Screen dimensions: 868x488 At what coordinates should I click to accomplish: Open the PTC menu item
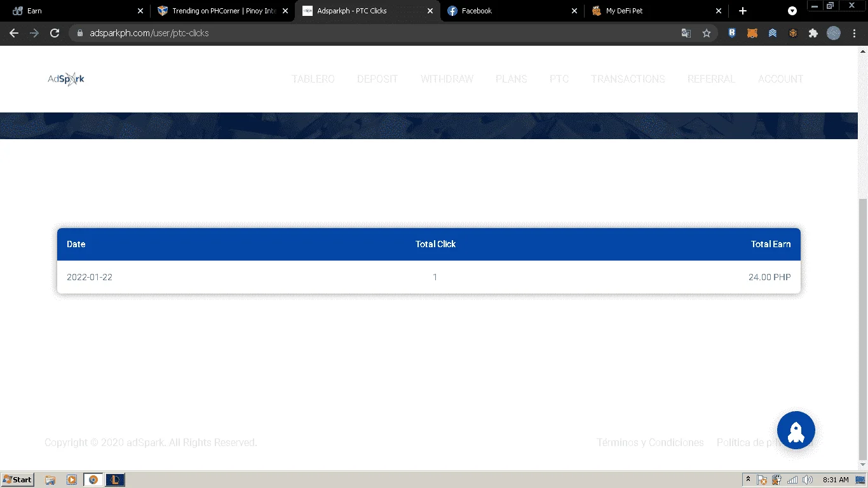tap(559, 79)
